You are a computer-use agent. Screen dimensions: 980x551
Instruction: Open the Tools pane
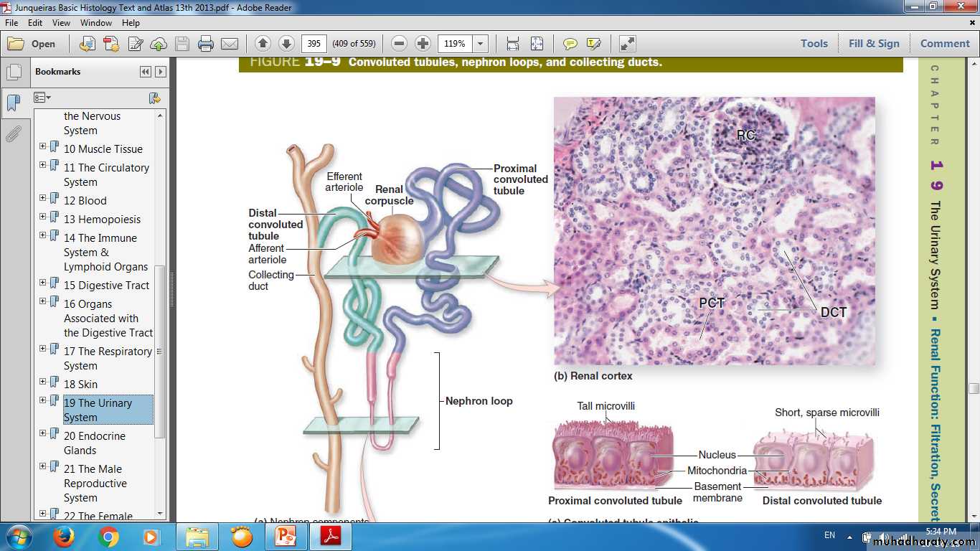pos(814,44)
